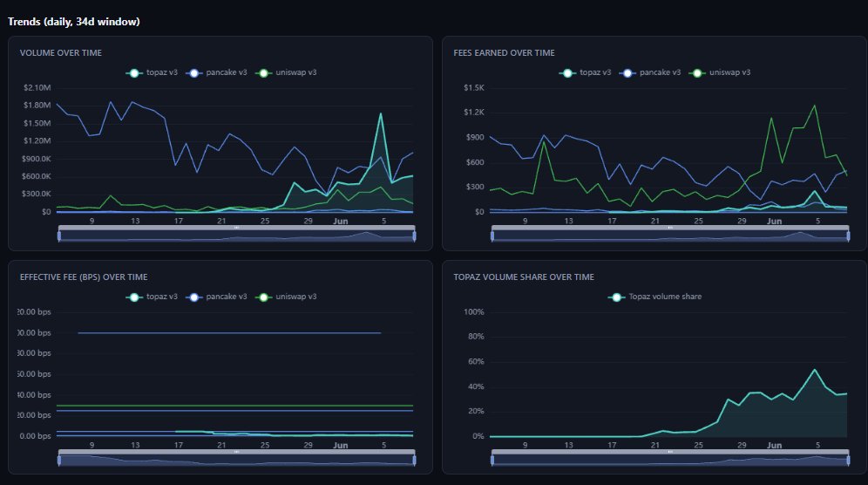The width and height of the screenshot is (868, 485).
Task: Click right zoom handle under Effective Fee chart
Action: click(x=415, y=460)
